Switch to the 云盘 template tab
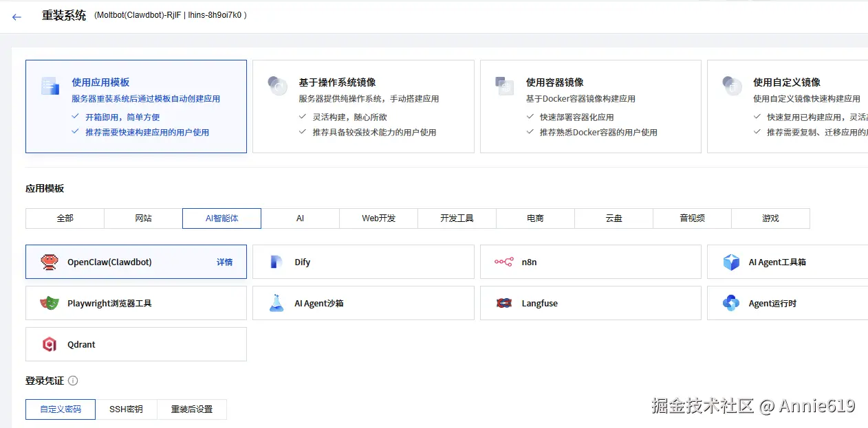The image size is (868, 428). [614, 218]
